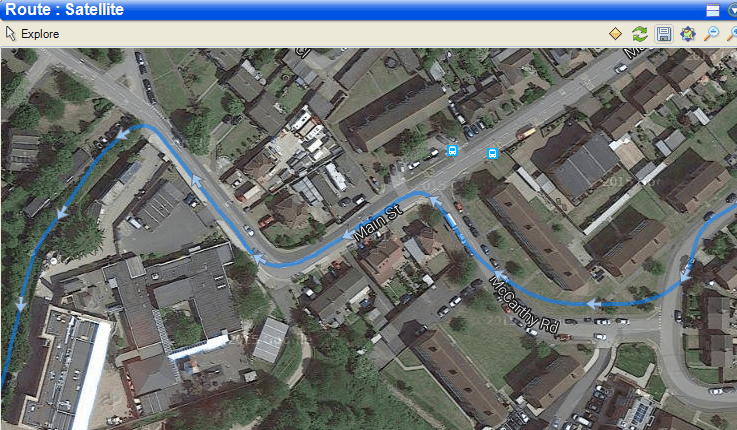The width and height of the screenshot is (737, 430).
Task: Click the Explore label text
Action: tap(40, 34)
